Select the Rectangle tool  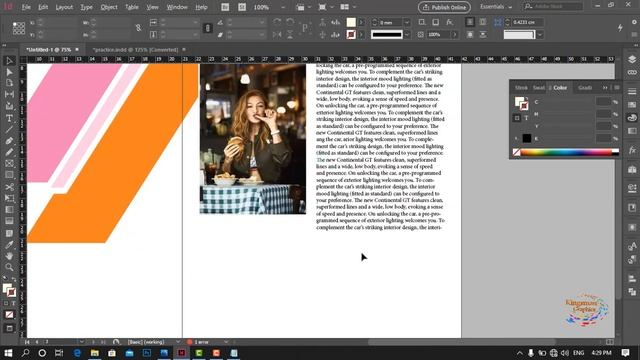9,175
